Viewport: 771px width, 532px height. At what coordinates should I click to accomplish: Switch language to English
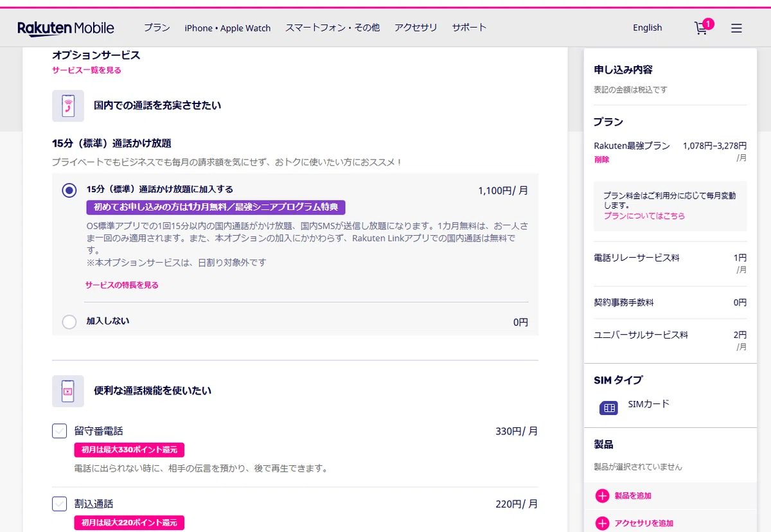click(x=647, y=28)
